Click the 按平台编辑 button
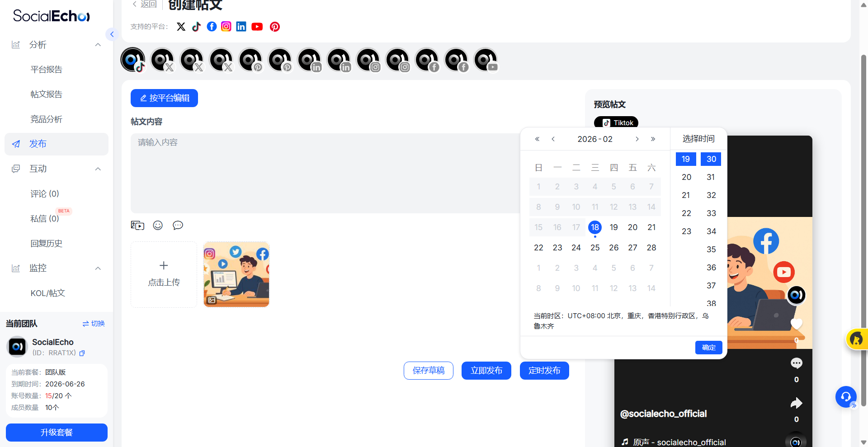The height and width of the screenshot is (447, 868). click(164, 98)
